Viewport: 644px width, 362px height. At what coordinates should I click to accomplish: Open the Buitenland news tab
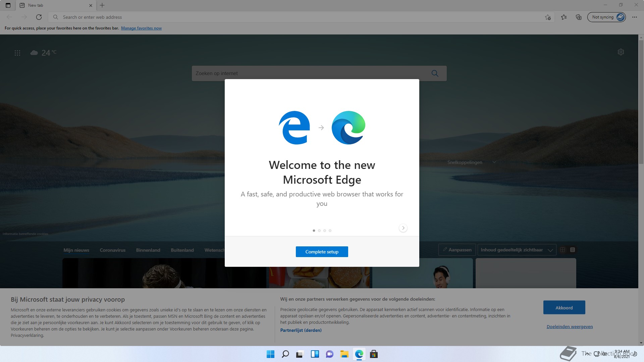tap(182, 250)
